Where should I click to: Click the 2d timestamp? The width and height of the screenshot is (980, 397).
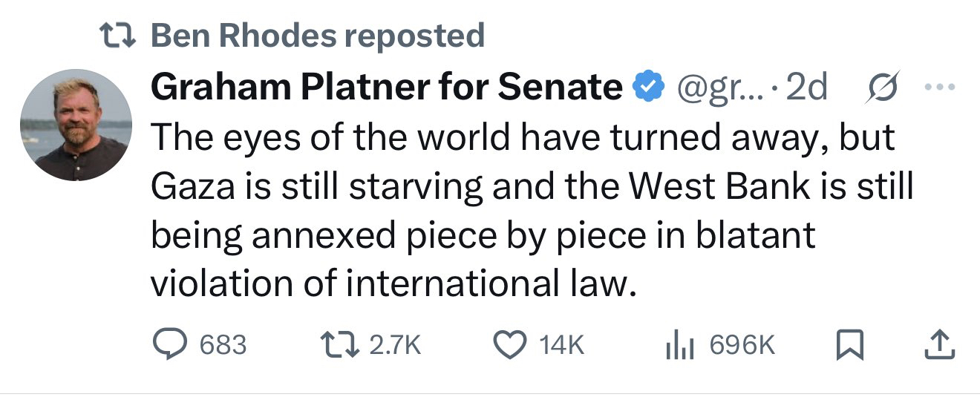tap(806, 88)
